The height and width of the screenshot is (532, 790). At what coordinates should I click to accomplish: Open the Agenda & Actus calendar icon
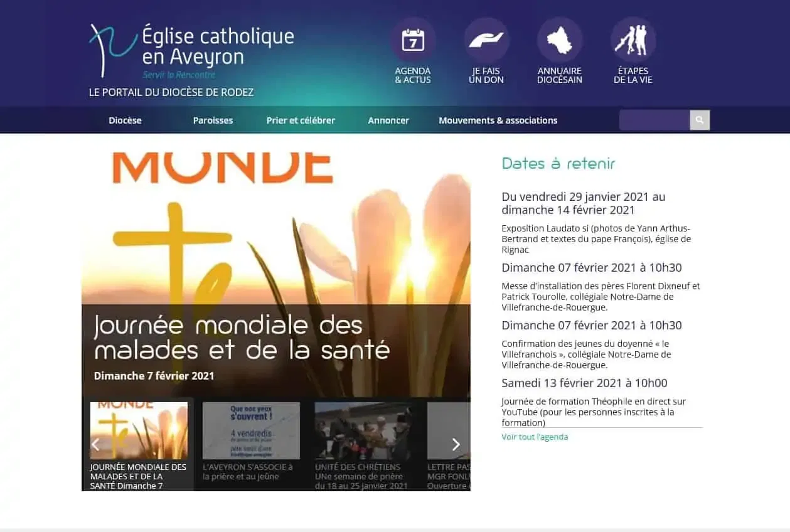click(x=413, y=39)
